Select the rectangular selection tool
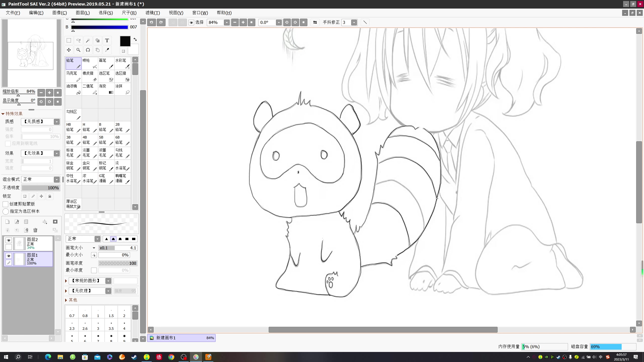Screen dimensions: 644x362 [69, 40]
